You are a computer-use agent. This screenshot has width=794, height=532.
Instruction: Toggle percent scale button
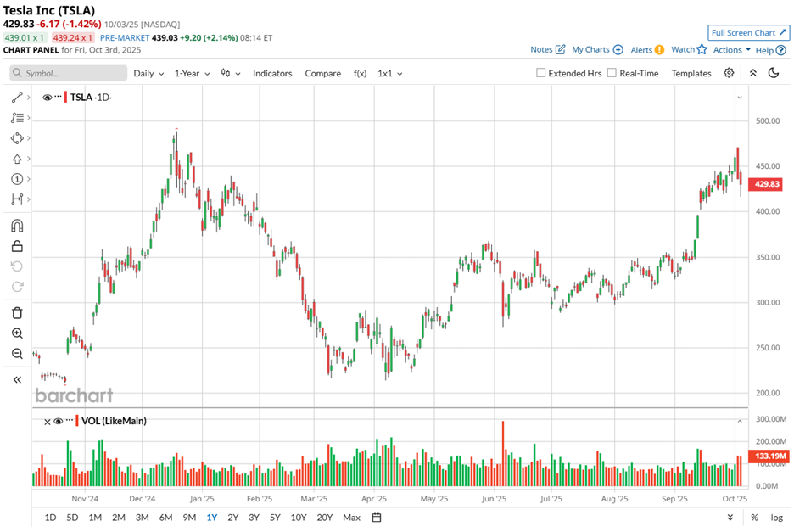(754, 518)
